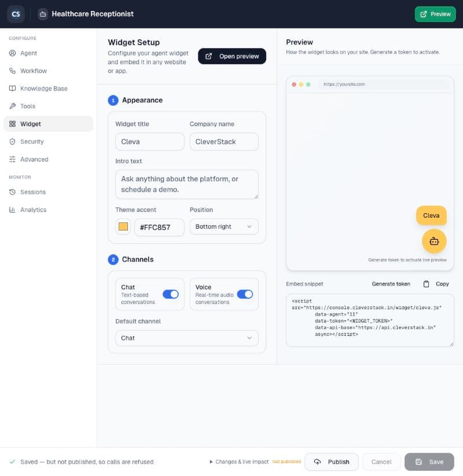Click the green Preview button in header

435,14
